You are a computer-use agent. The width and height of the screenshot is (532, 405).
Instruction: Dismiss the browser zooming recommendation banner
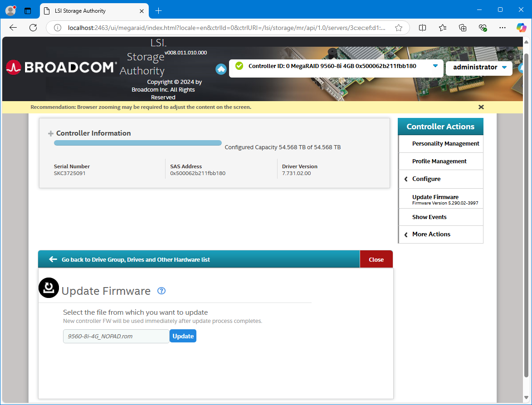(481, 107)
